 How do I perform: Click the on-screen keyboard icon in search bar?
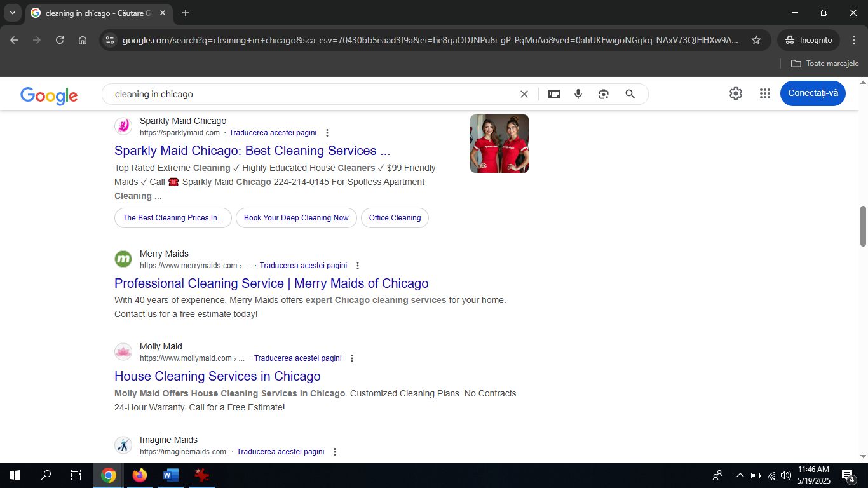point(553,93)
